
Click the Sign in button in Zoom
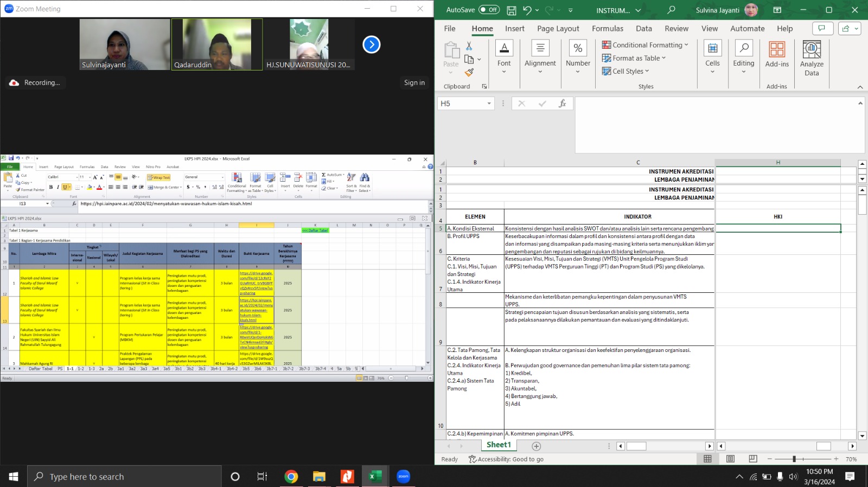[x=414, y=82]
